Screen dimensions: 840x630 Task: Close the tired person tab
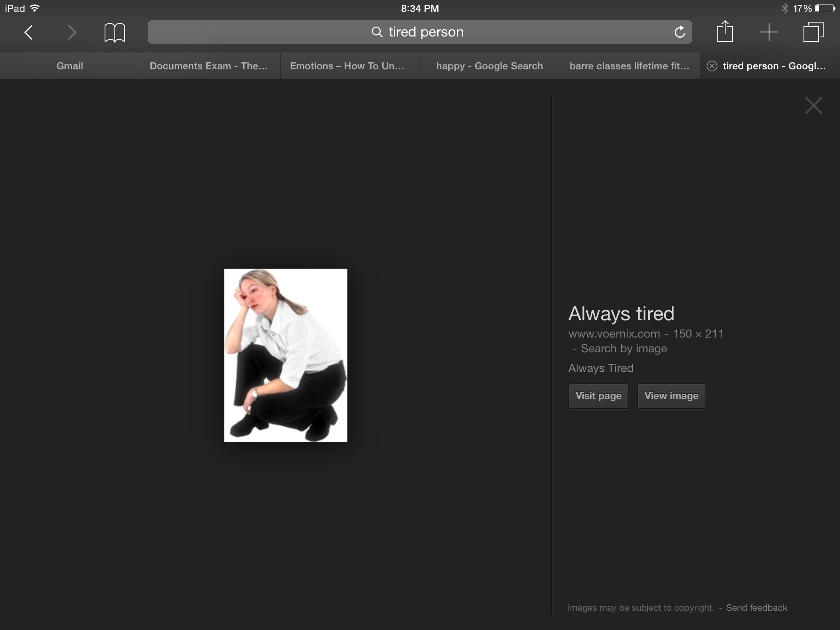[712, 66]
